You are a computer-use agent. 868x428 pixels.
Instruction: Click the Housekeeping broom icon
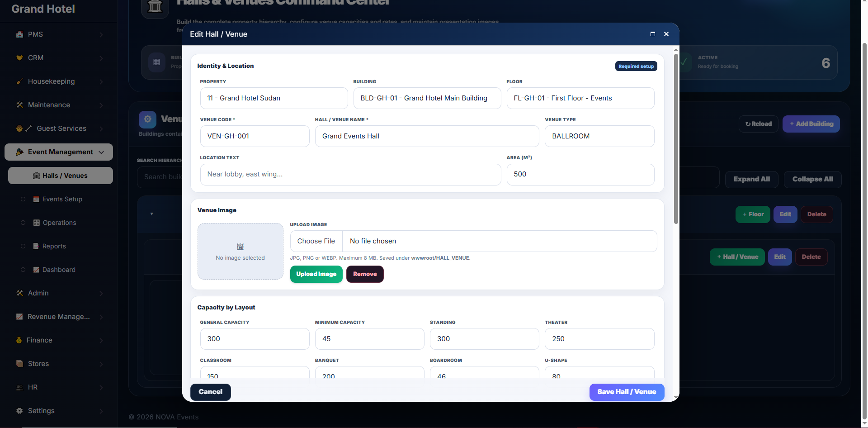point(19,81)
